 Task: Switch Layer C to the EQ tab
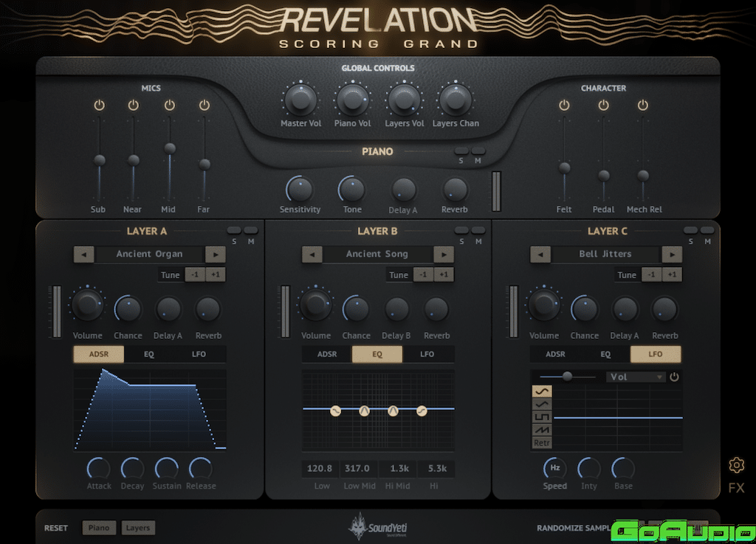tap(605, 354)
